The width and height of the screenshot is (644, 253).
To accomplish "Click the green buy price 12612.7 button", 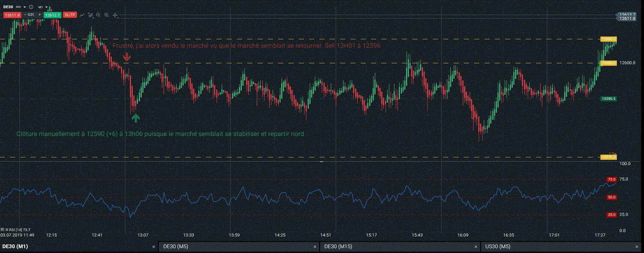I will [53, 15].
